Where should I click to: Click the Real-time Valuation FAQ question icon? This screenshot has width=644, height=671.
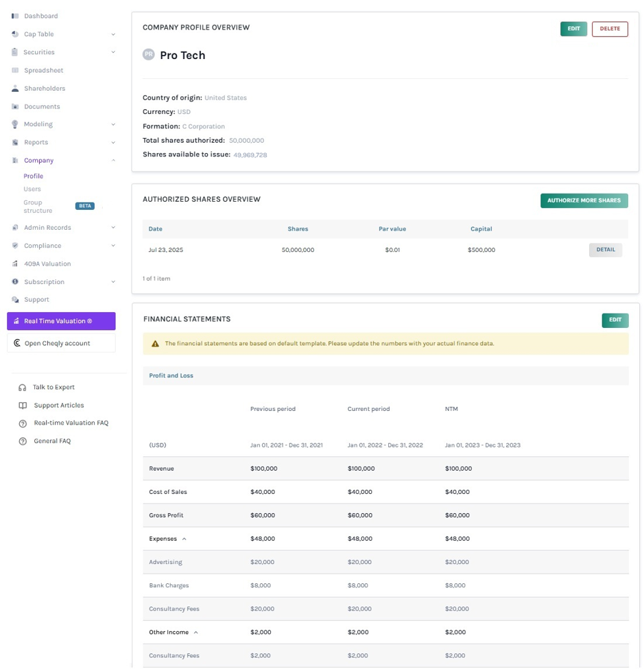[x=23, y=423]
